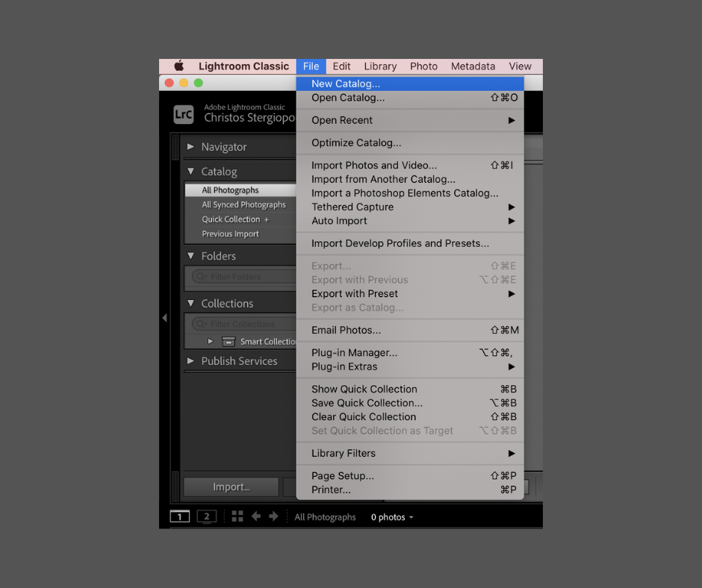
Task: Select All Synced Photographs in Catalog
Action: [243, 204]
